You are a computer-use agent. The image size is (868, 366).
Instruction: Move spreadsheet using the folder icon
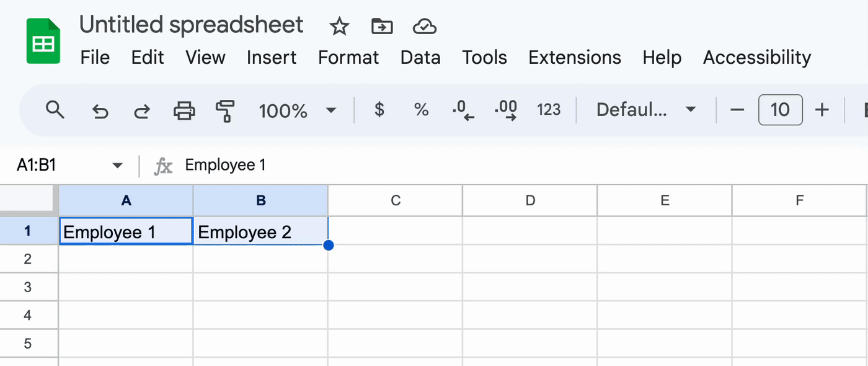click(382, 27)
